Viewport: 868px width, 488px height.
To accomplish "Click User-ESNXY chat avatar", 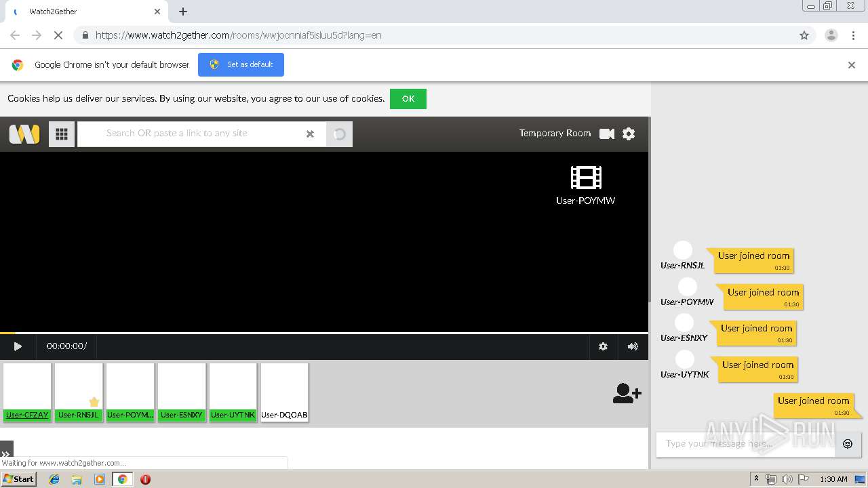I will pos(684,323).
